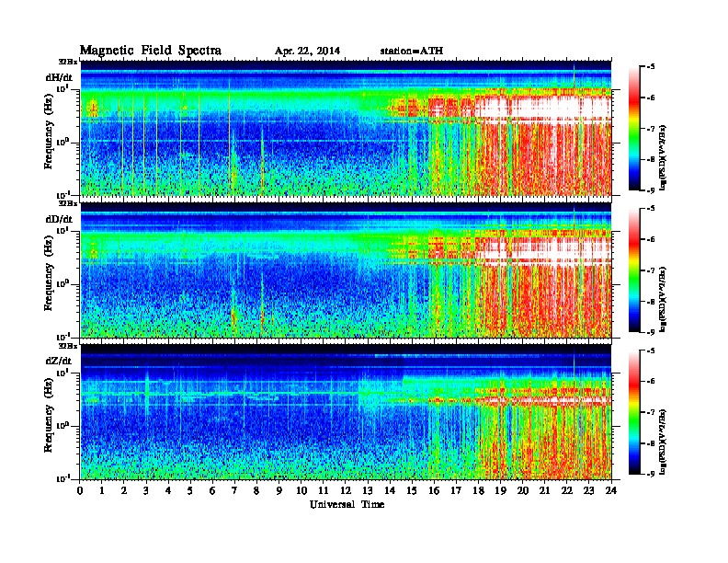The image size is (728, 563).
Task: Click the 'dZ/dt' panel label
Action: click(x=59, y=361)
